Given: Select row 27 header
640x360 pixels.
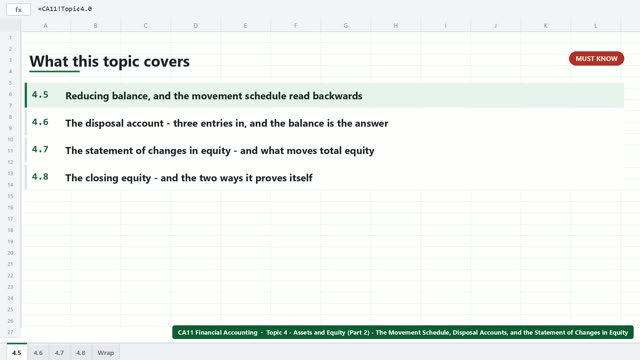Looking at the screenshot, I should point(10,332).
